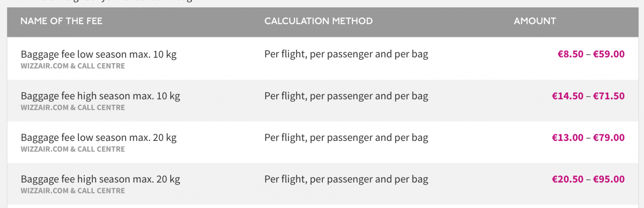The height and width of the screenshot is (208, 644).
Task: Click the €13.00 – €79.00 amount
Action: click(588, 138)
